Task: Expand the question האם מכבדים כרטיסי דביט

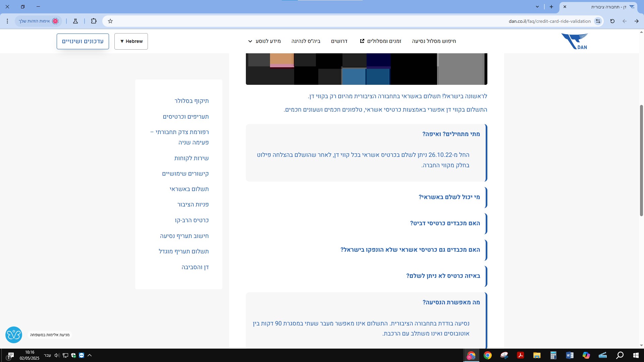Action: pos(445,223)
